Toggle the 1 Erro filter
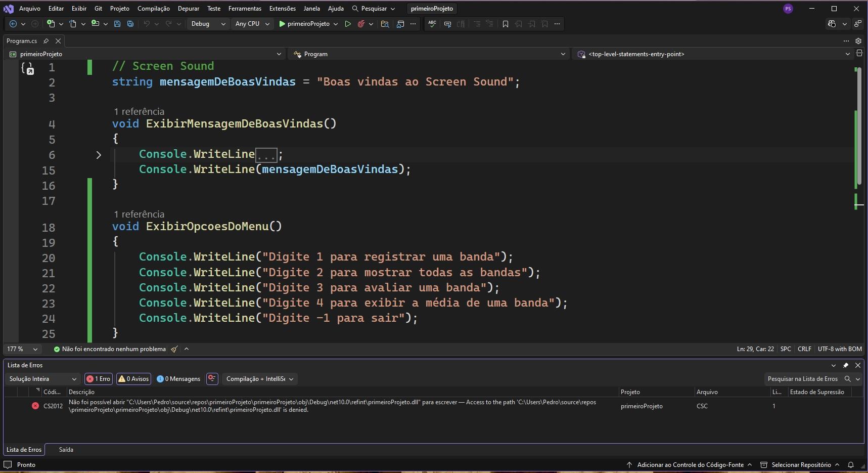868x473 pixels. click(99, 379)
